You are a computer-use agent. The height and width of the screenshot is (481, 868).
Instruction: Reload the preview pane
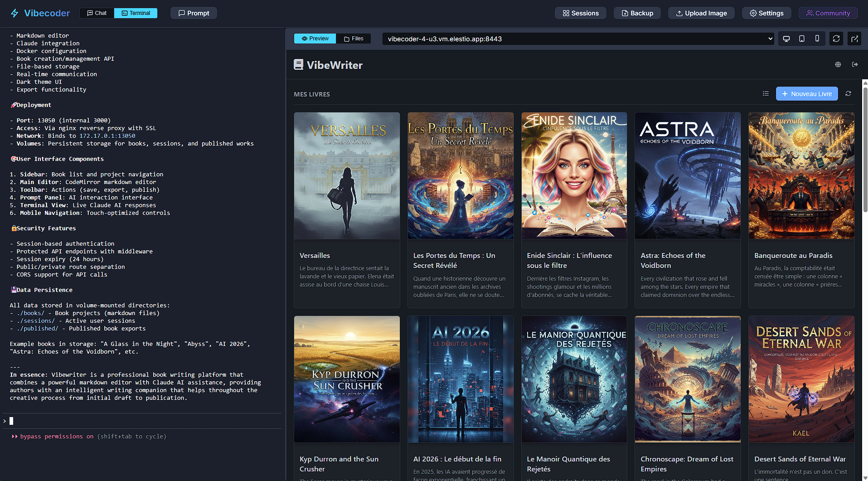836,39
